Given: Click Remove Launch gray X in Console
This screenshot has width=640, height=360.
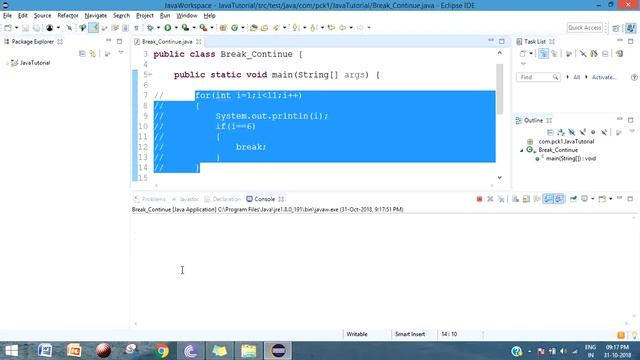Looking at the screenshot, I should point(490,199).
